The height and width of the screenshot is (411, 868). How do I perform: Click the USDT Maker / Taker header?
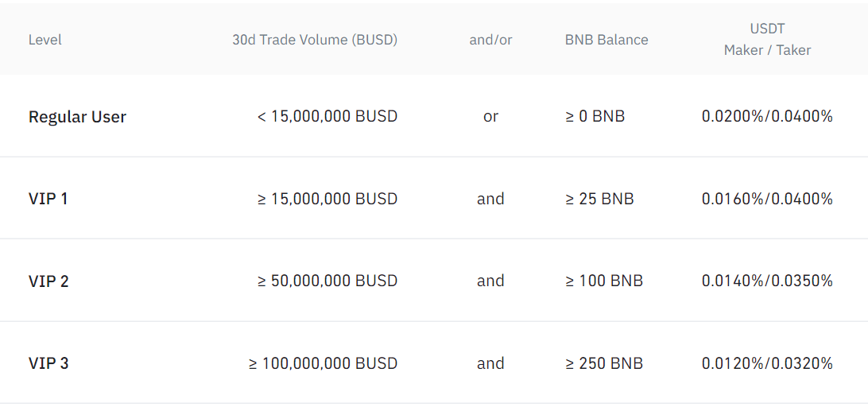point(767,39)
